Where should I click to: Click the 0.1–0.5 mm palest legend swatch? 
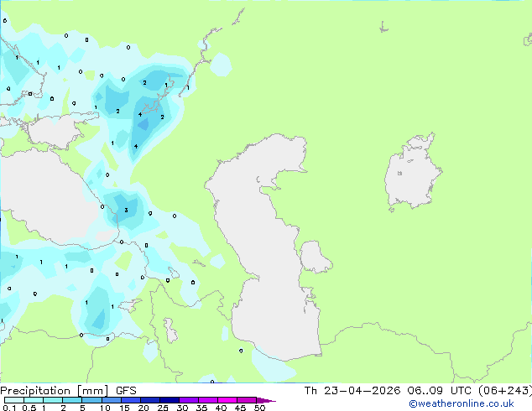[14, 400]
